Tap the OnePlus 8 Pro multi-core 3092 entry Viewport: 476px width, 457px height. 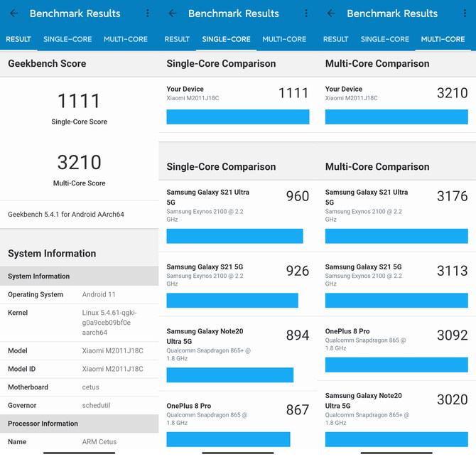(396, 348)
